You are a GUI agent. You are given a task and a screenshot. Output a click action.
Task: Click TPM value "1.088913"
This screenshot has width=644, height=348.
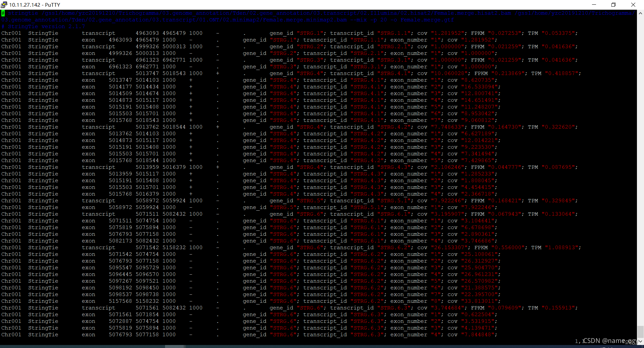point(561,248)
